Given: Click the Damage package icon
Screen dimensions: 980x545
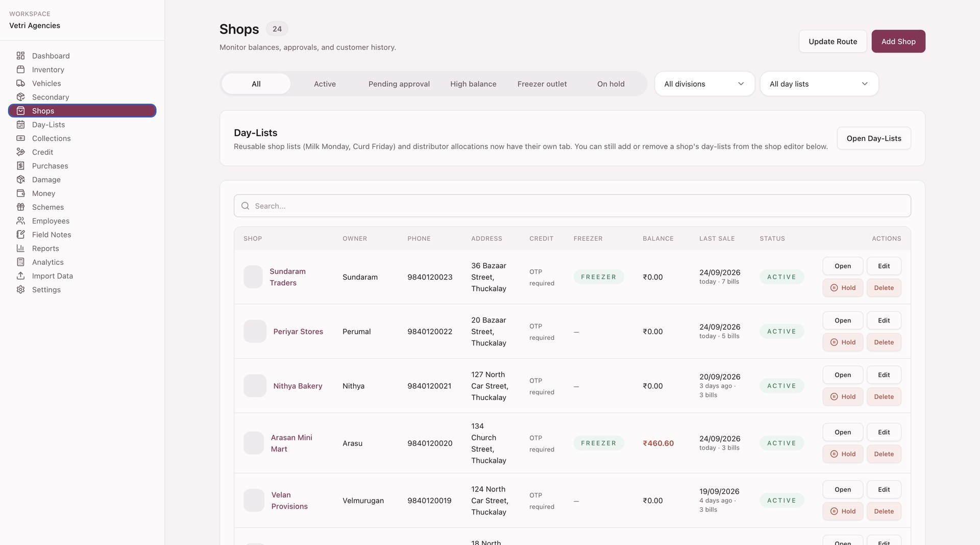Looking at the screenshot, I should pyautogui.click(x=20, y=180).
